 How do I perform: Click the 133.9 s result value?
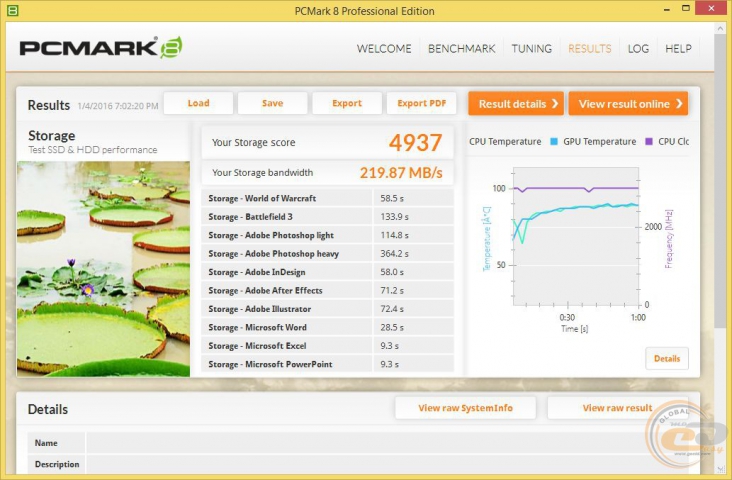pyautogui.click(x=394, y=217)
